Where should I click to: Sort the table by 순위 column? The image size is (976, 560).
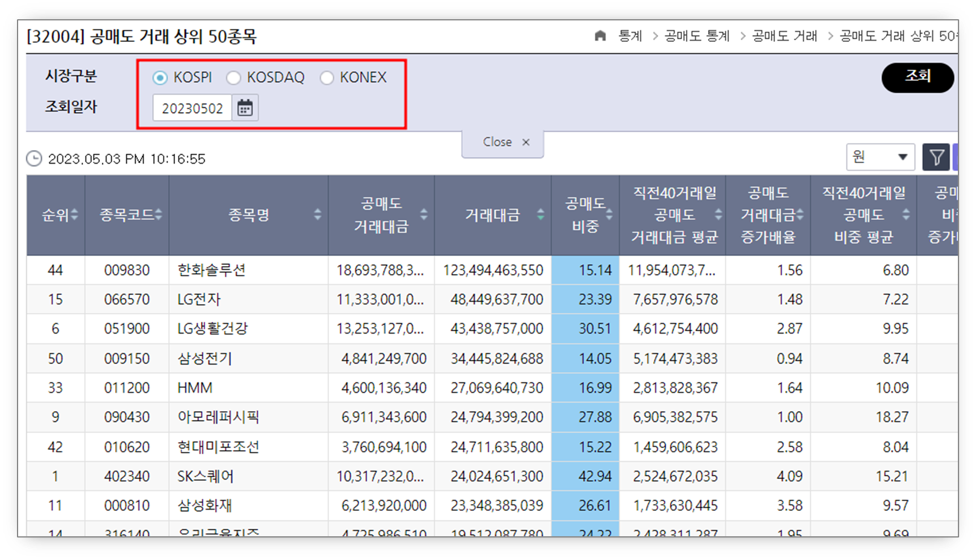(x=75, y=215)
